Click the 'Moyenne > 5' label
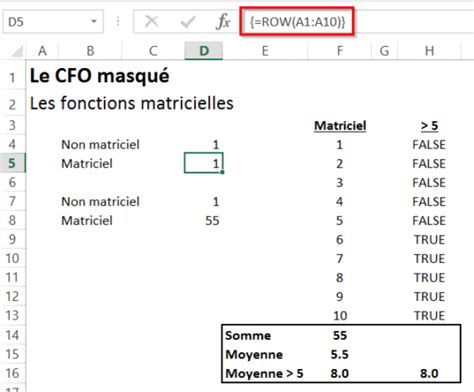 264,373
